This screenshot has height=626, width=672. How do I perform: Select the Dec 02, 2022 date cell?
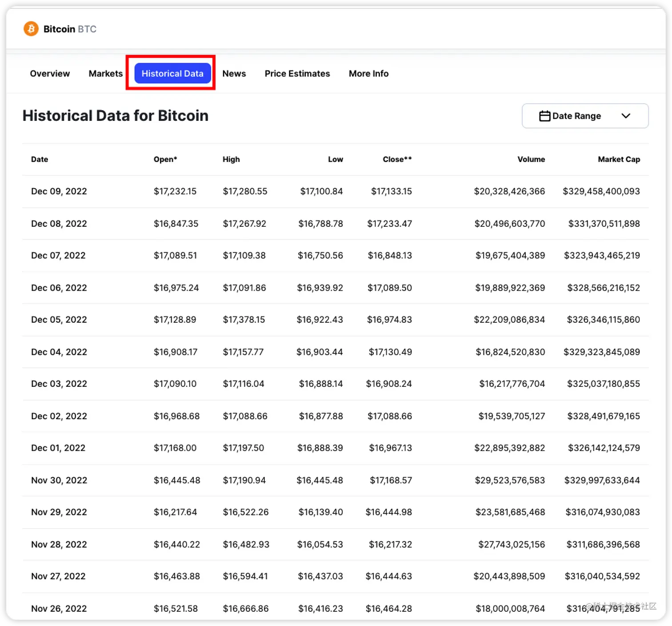(59, 416)
